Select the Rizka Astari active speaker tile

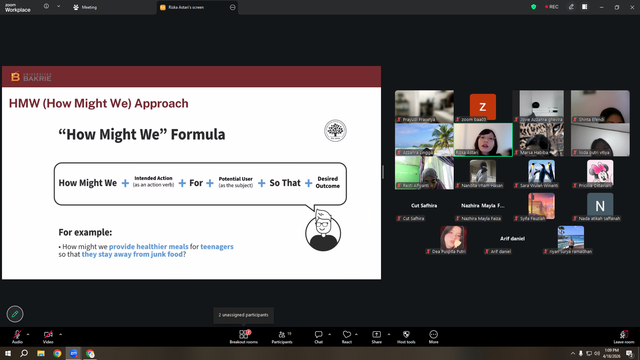(x=483, y=140)
